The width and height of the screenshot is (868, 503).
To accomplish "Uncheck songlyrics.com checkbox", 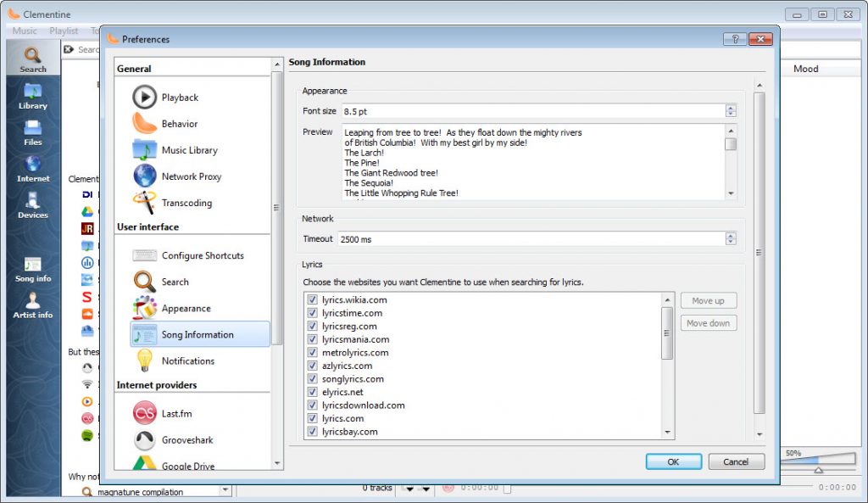I will point(312,379).
